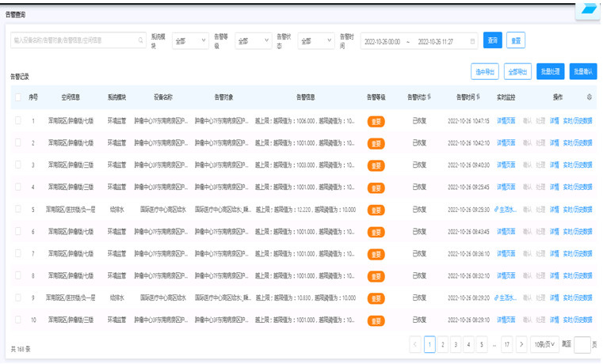Viewport: 603px width, 364px height.
Task: Go to page 4
Action: (x=468, y=344)
